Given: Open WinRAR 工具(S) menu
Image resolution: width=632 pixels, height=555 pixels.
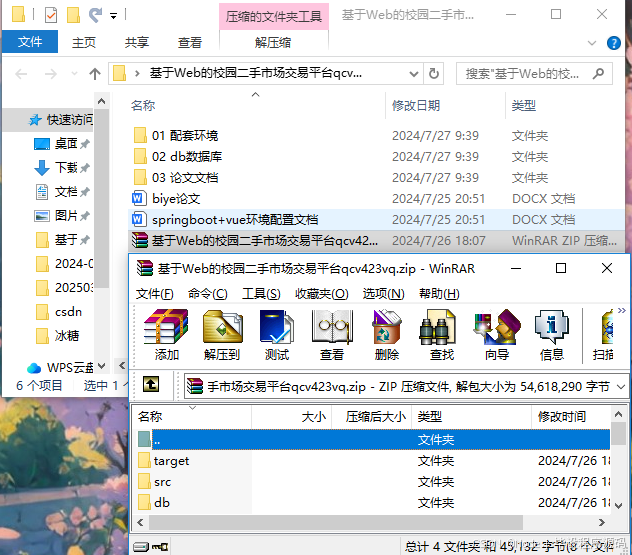Looking at the screenshot, I should (261, 294).
